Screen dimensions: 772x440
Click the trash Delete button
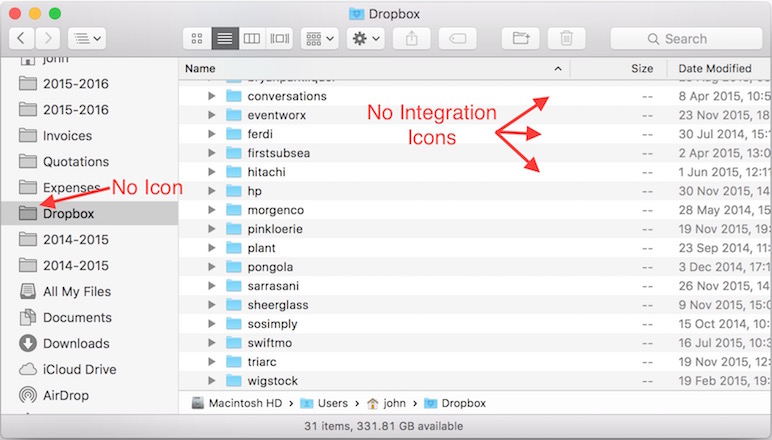567,38
